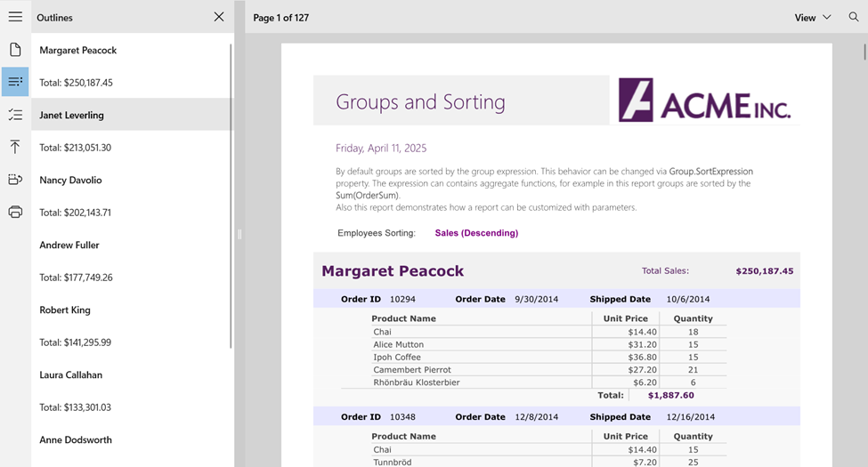Click the panel splitter handle

click(239, 235)
